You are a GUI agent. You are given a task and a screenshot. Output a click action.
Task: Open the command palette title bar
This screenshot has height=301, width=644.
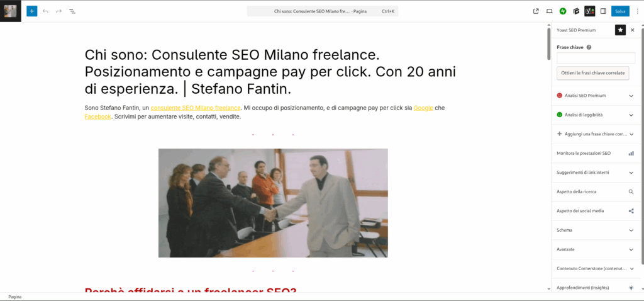click(x=323, y=11)
